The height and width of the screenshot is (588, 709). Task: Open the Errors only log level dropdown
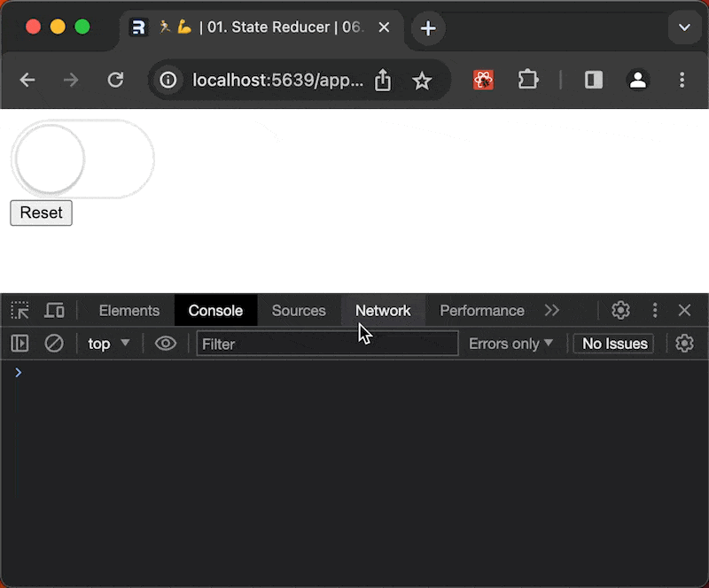510,344
